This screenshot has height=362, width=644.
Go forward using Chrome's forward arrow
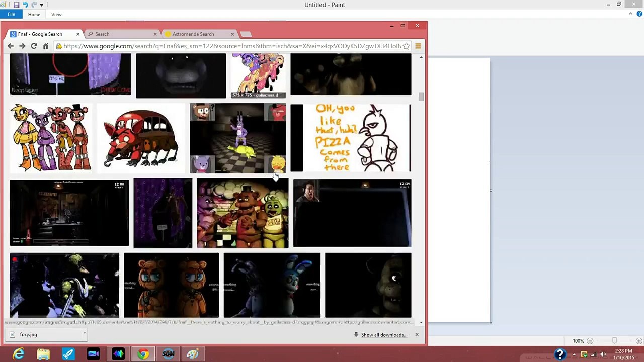(x=22, y=46)
